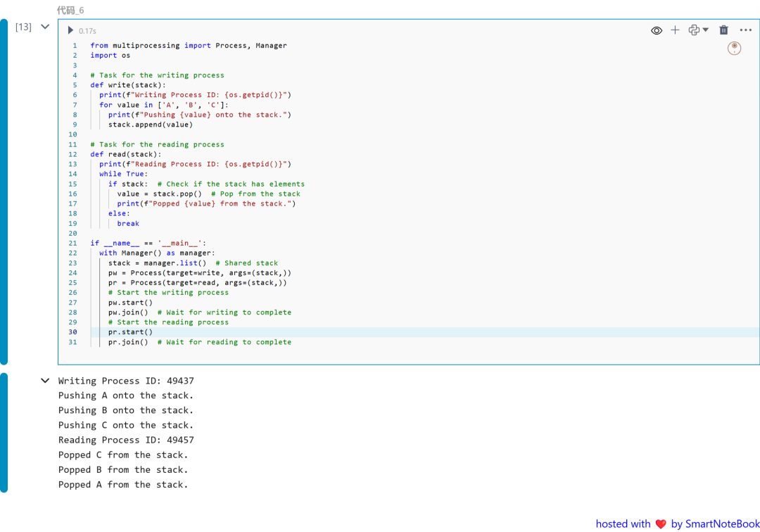Collapse the output section chevron

click(x=45, y=380)
